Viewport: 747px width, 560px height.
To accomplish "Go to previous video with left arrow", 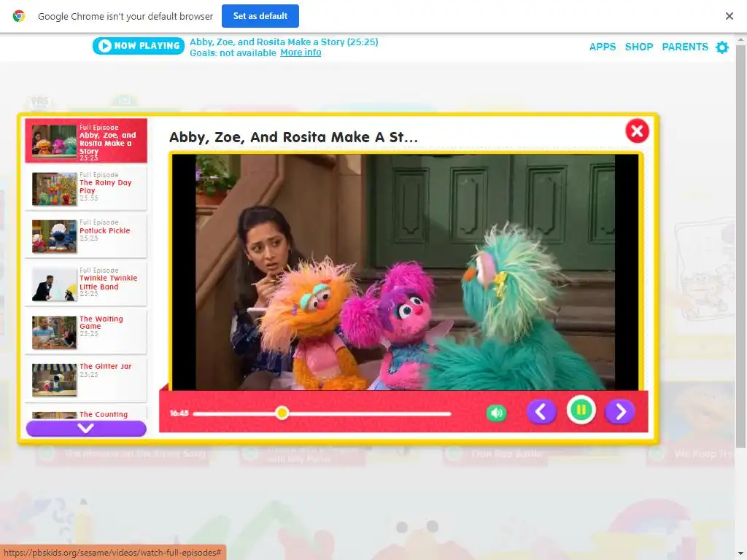I will 541,411.
